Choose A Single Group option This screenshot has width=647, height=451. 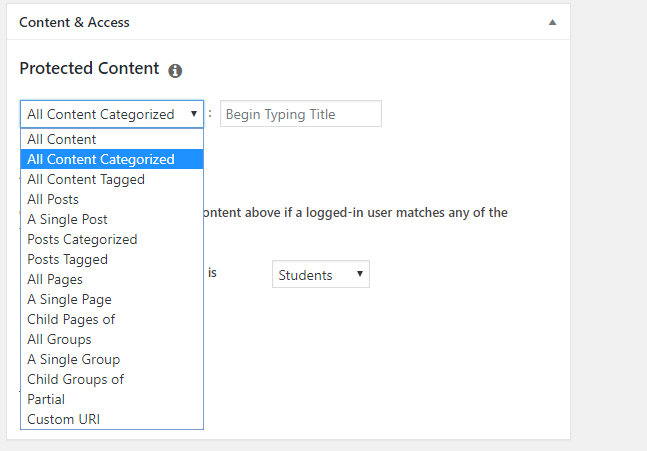coord(112,359)
